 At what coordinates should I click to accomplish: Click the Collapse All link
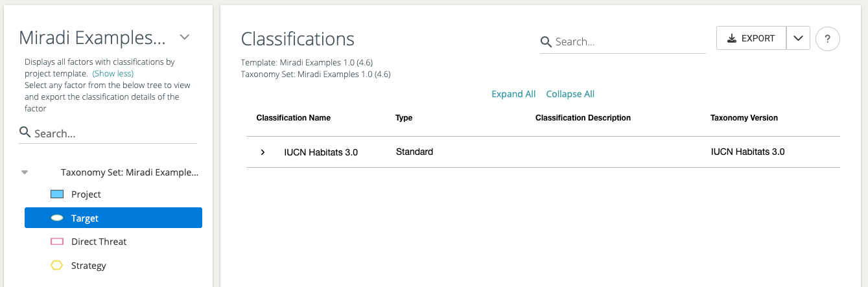click(x=570, y=94)
